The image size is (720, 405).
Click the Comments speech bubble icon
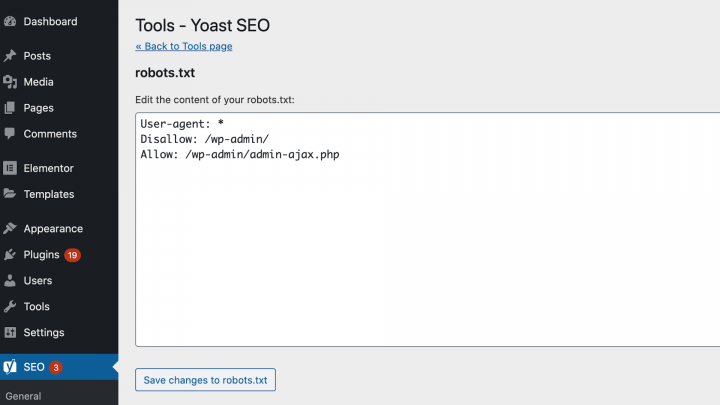pos(10,134)
